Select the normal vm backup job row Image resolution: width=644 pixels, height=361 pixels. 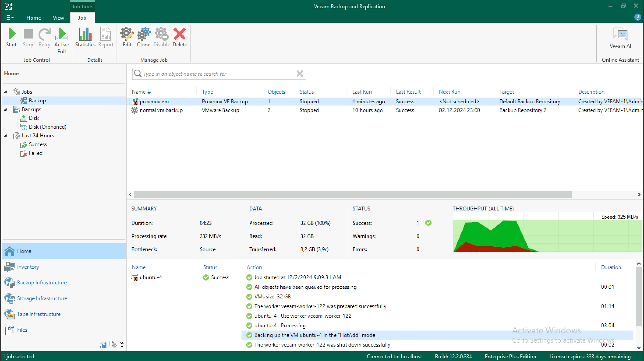pos(385,110)
